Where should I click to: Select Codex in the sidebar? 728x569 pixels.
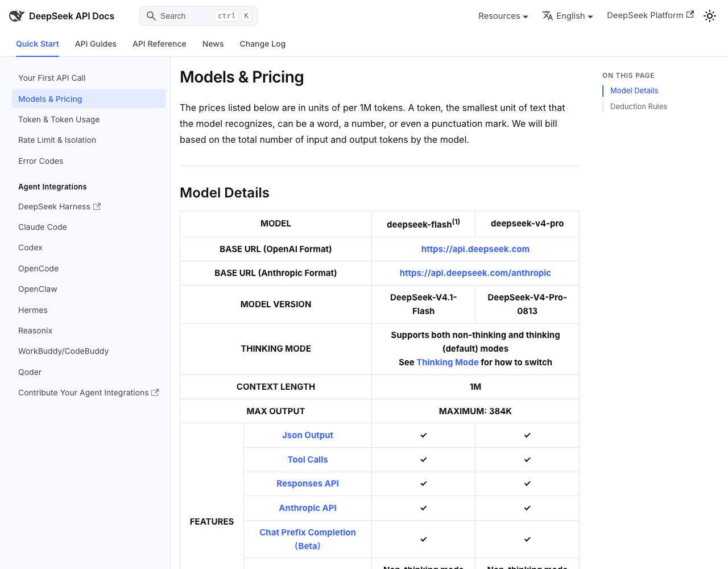pyautogui.click(x=89, y=248)
